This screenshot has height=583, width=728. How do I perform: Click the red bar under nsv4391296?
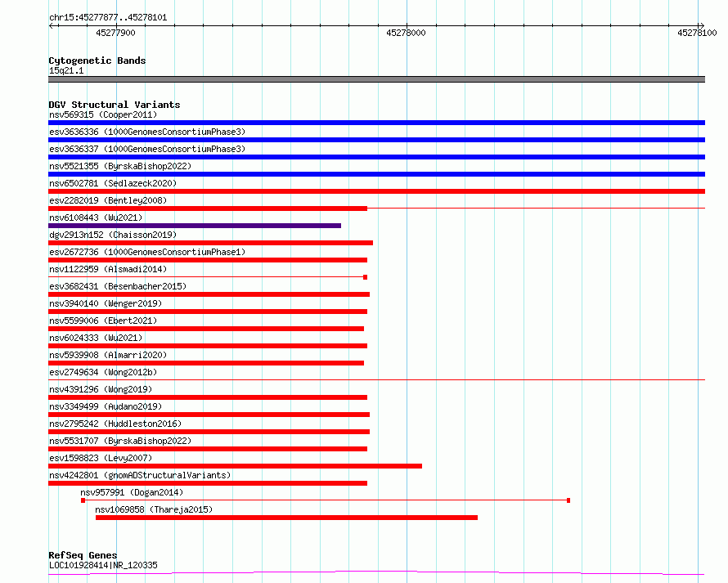point(208,397)
